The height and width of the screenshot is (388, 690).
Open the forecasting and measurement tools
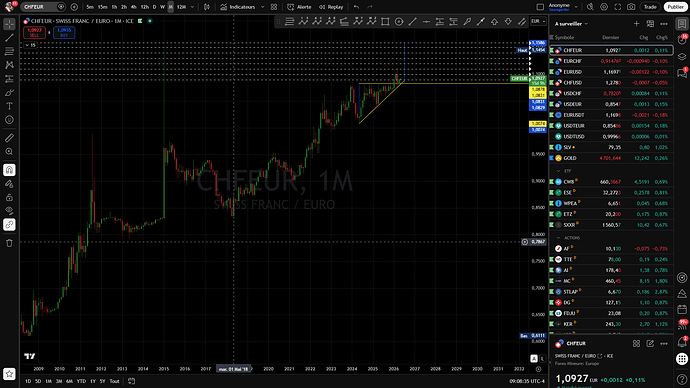pos(9,79)
